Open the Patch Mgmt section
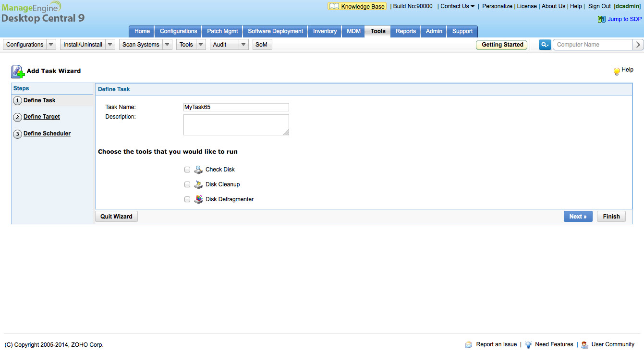 tap(222, 31)
